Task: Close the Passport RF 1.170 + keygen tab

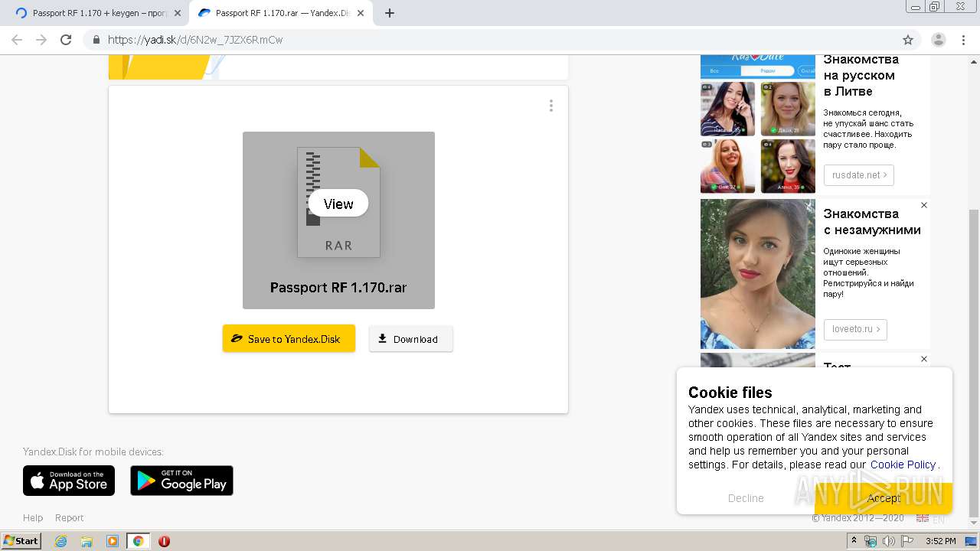Action: [178, 13]
